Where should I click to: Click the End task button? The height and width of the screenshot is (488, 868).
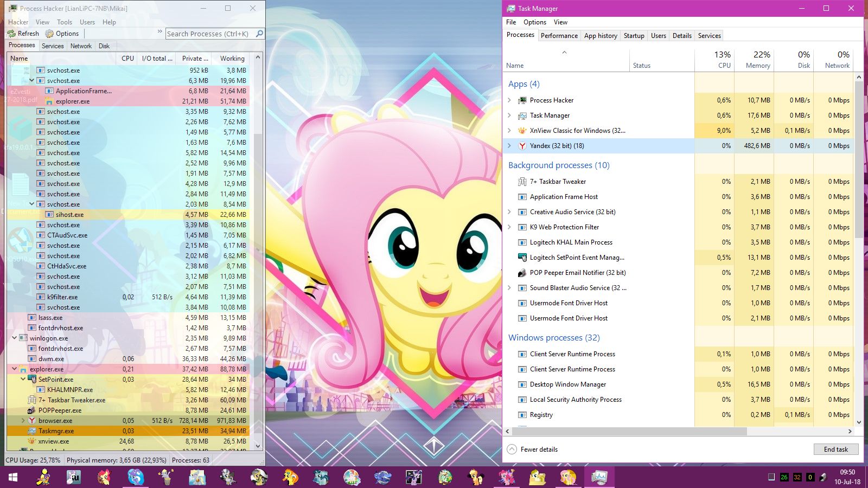pyautogui.click(x=835, y=450)
